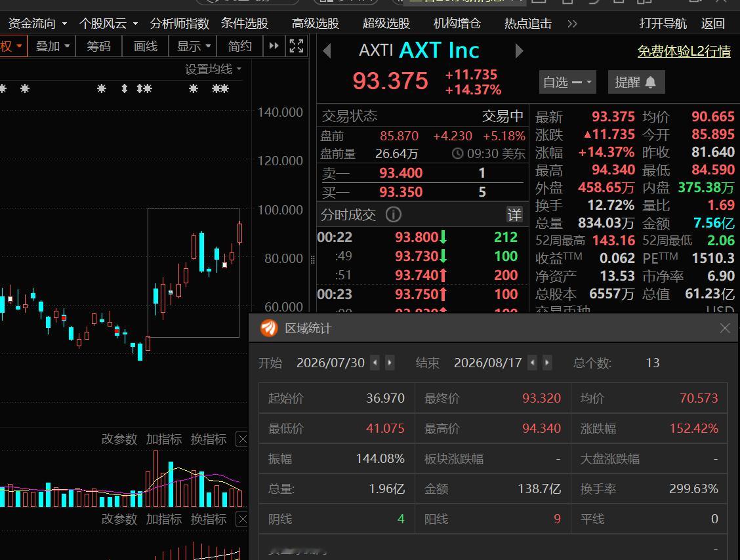Click 起始价 value 36.970

click(x=385, y=398)
